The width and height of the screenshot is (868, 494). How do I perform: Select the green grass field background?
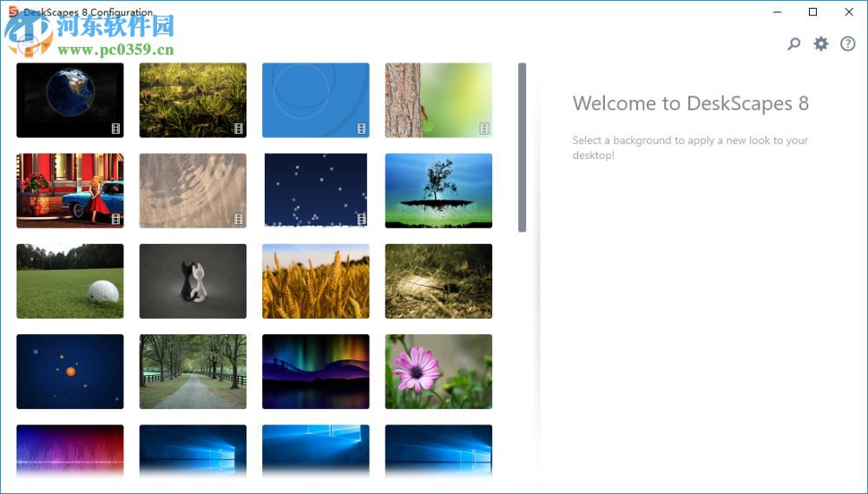point(193,100)
